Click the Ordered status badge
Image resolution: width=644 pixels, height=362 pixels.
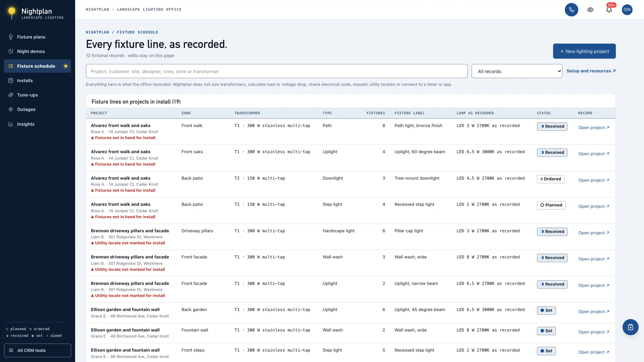point(550,179)
